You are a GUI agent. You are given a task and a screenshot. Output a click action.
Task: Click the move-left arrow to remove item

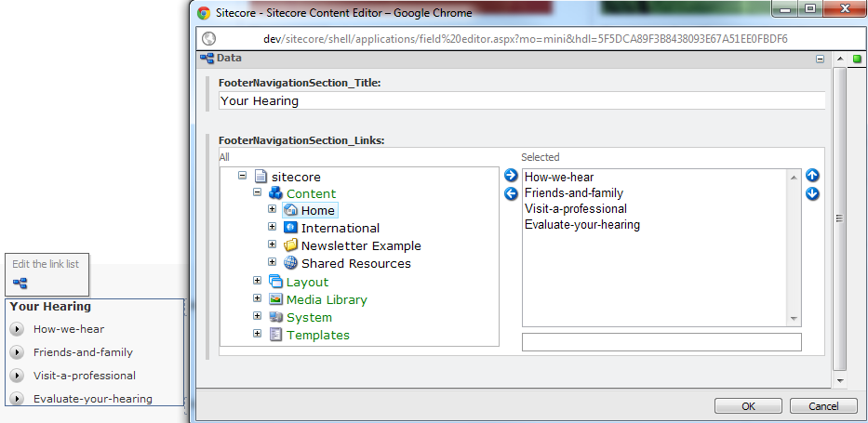point(511,193)
